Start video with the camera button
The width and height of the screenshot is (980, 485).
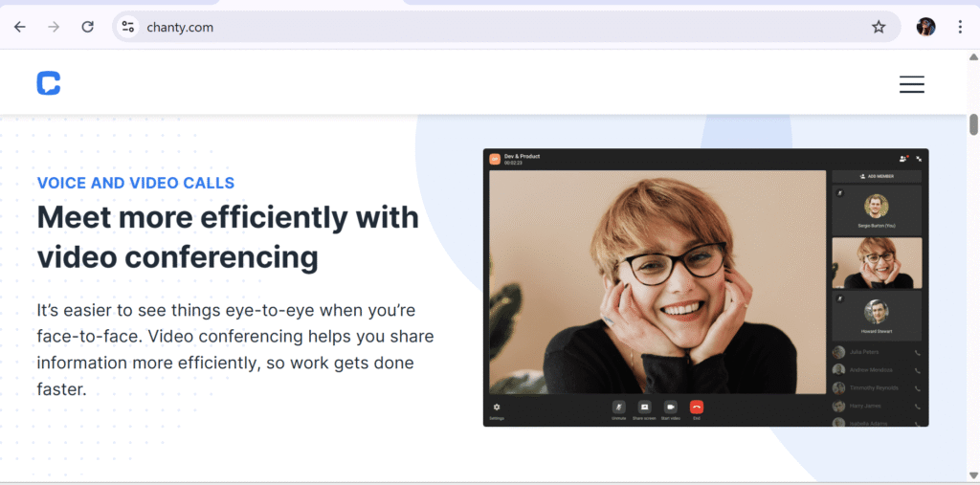(671, 407)
